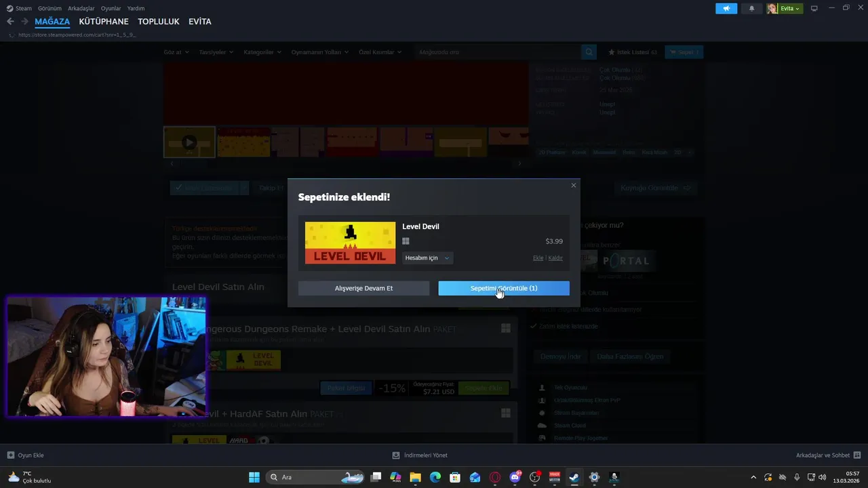Expand the 'Tavsiyeler' store menu
The width and height of the screenshot is (868, 488).
click(216, 52)
